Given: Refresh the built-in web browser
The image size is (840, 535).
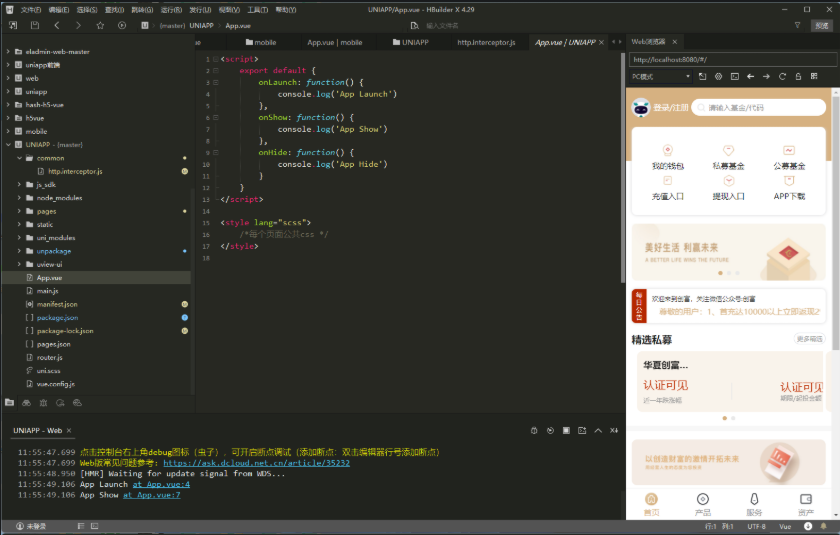Looking at the screenshot, I should click(782, 77).
